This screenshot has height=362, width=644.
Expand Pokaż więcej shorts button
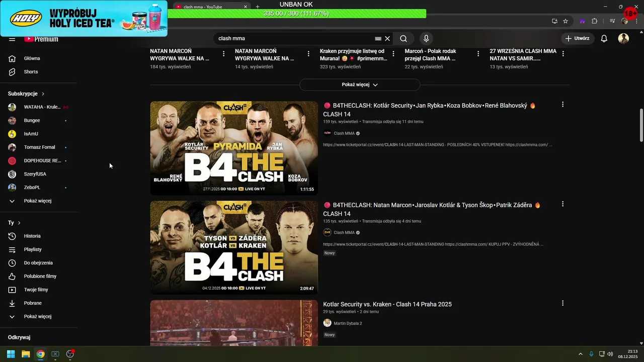click(x=360, y=84)
